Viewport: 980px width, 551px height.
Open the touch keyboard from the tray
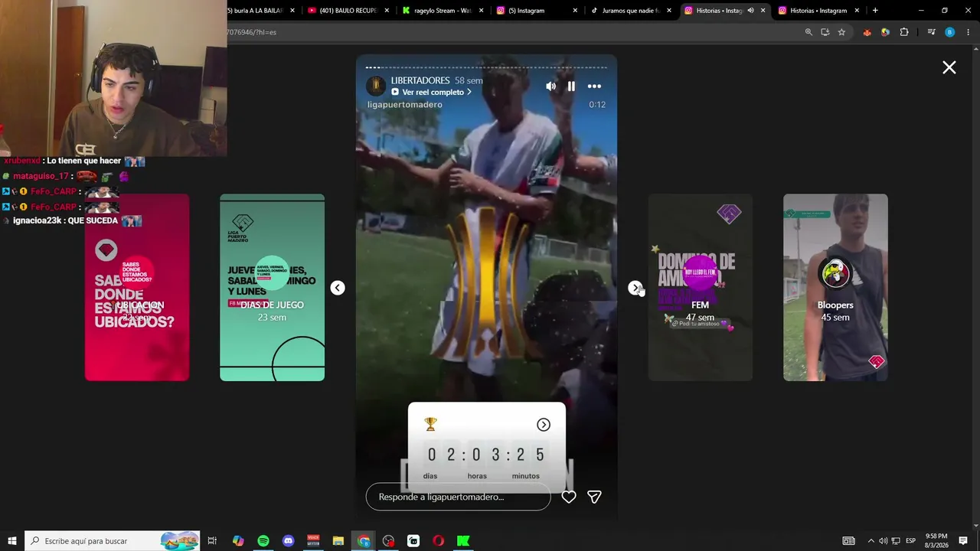pyautogui.click(x=848, y=541)
